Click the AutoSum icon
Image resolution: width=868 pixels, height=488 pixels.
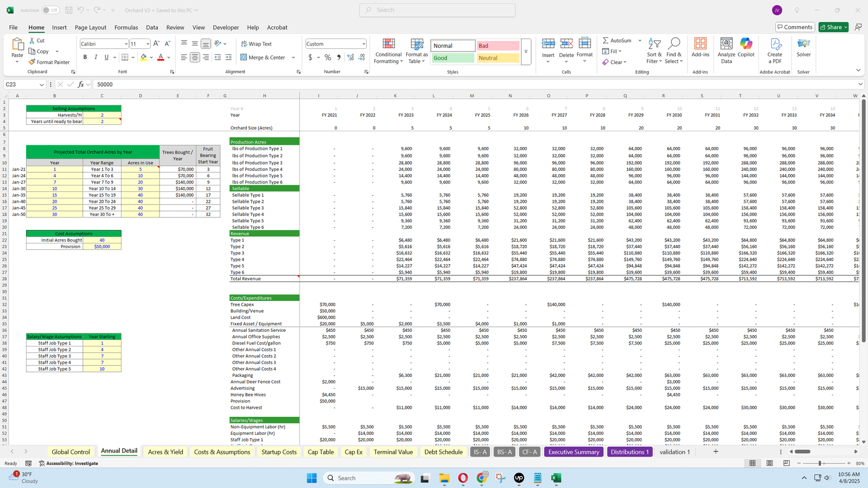pyautogui.click(x=605, y=41)
